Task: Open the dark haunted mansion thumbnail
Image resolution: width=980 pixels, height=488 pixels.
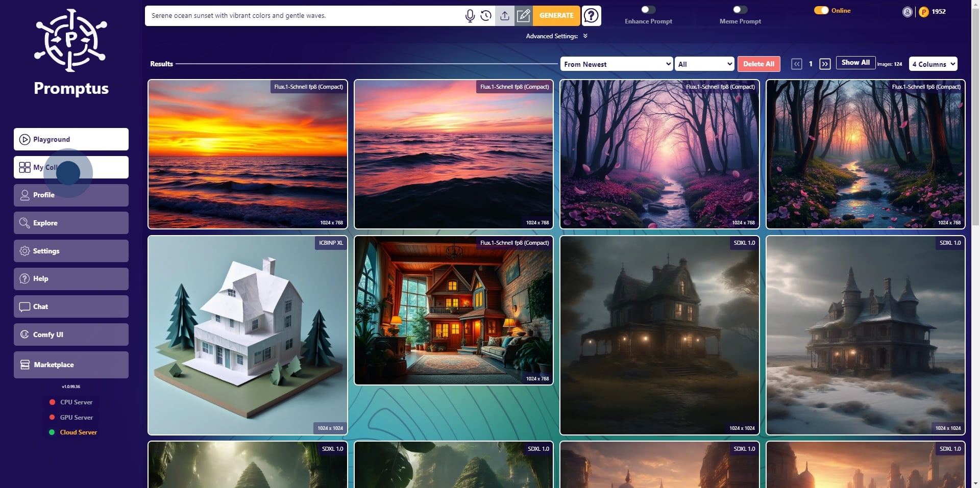Action: click(659, 335)
